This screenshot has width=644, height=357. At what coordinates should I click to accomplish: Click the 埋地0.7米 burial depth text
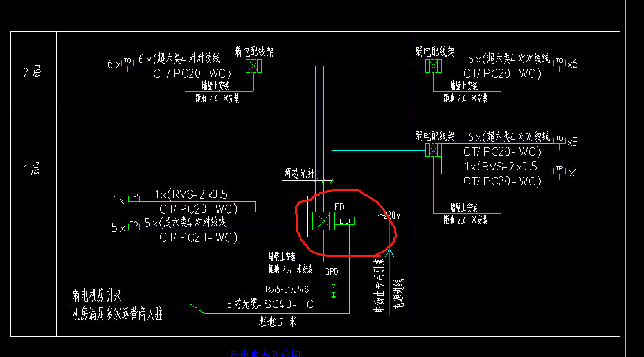click(x=278, y=322)
